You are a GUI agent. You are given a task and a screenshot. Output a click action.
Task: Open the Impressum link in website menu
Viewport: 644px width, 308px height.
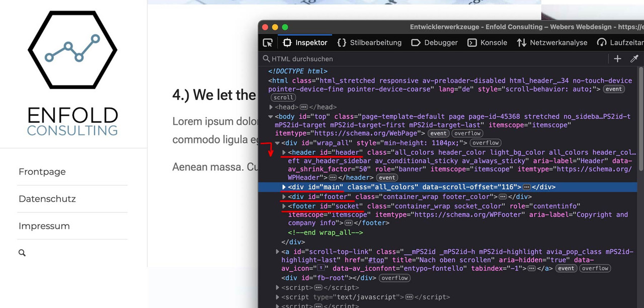point(44,226)
